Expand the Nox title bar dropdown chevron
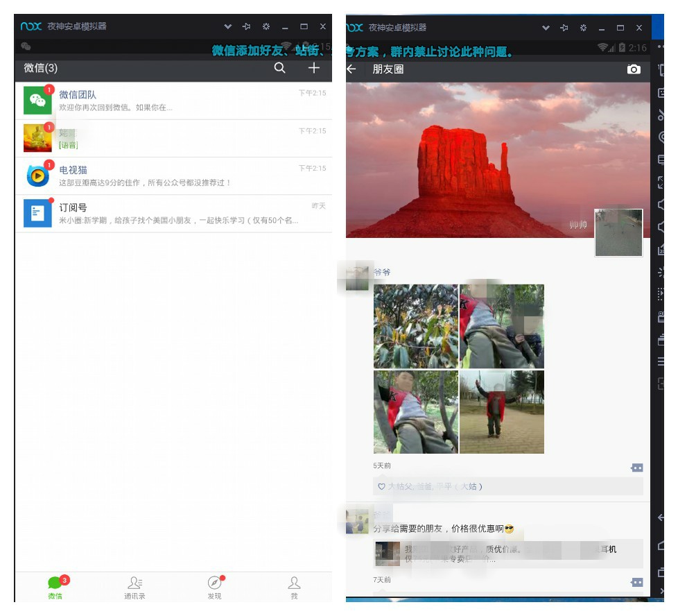Viewport: 678px width, 616px height. [x=227, y=26]
